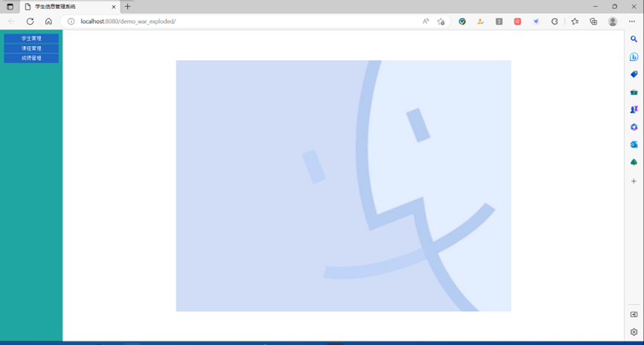
Task: Open the Bing chat sidebar icon
Action: 634,57
